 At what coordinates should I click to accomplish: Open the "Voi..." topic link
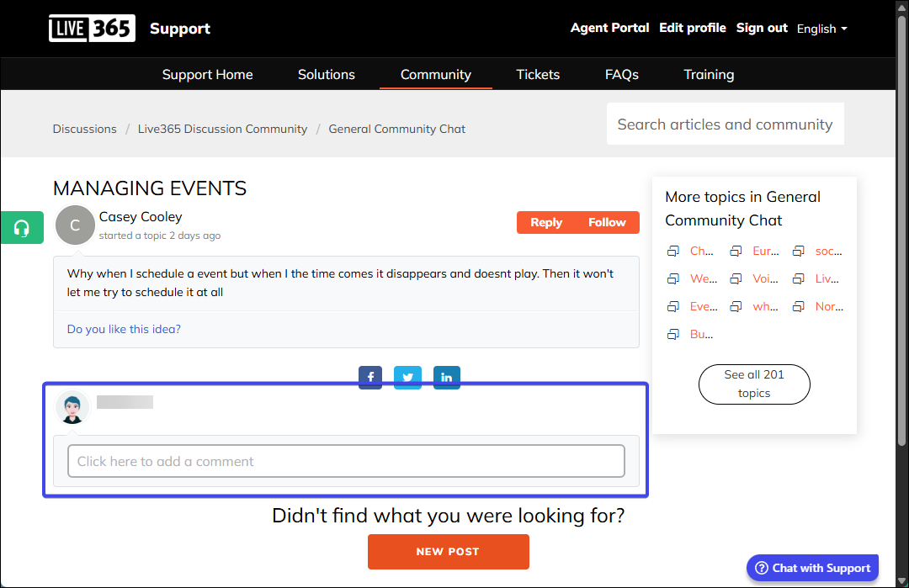pos(765,278)
